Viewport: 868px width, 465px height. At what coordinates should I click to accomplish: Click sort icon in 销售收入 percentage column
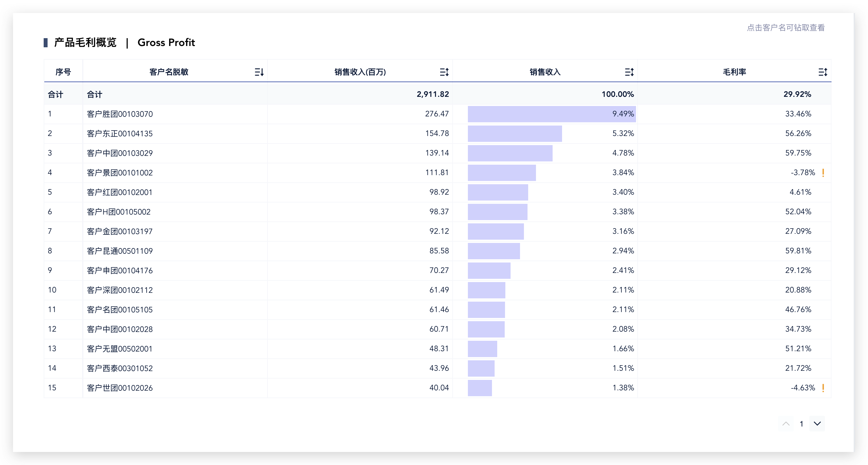click(629, 72)
